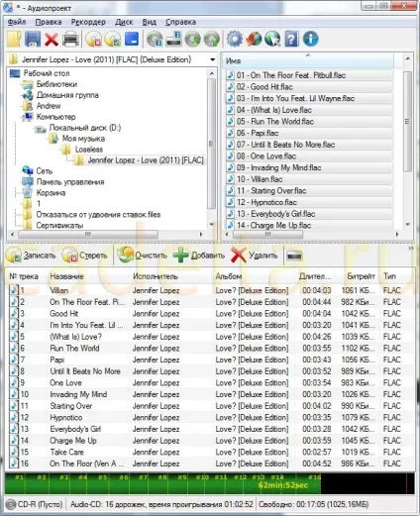Viewport: 420px width, 516px height.
Task: Click the question mark help icon
Action: coord(291,39)
